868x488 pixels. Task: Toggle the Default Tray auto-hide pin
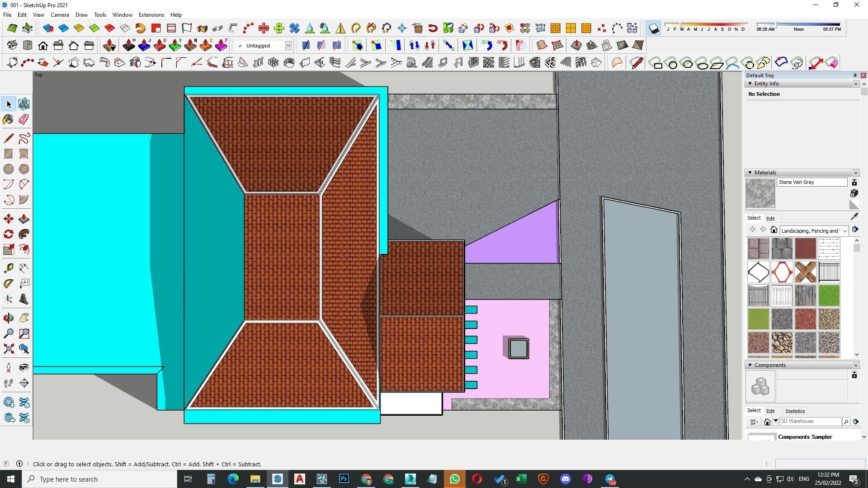855,75
